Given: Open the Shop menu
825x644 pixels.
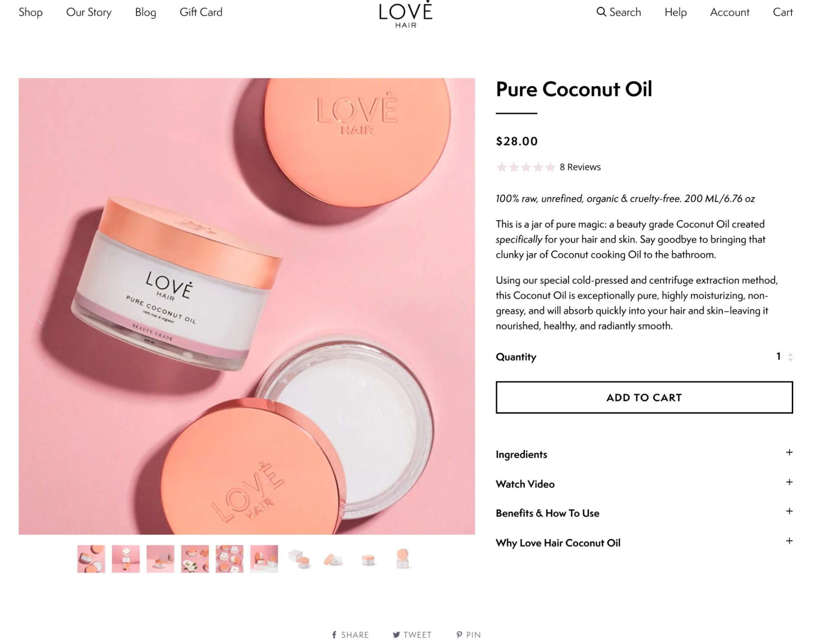Looking at the screenshot, I should coord(31,12).
